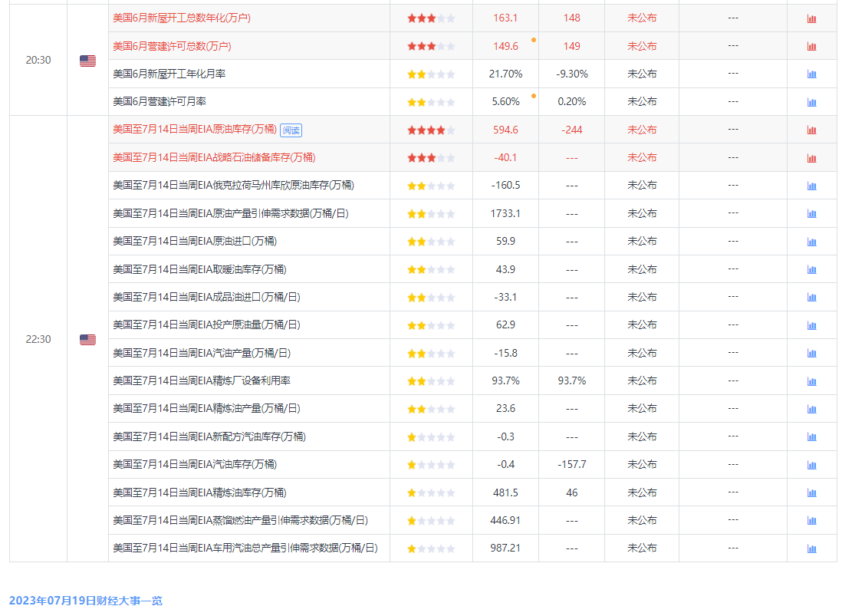The image size is (842, 616).
Task: Click chart icon for EIA俄克拉荷马州库欣原油库存 row
Action: pyautogui.click(x=811, y=186)
